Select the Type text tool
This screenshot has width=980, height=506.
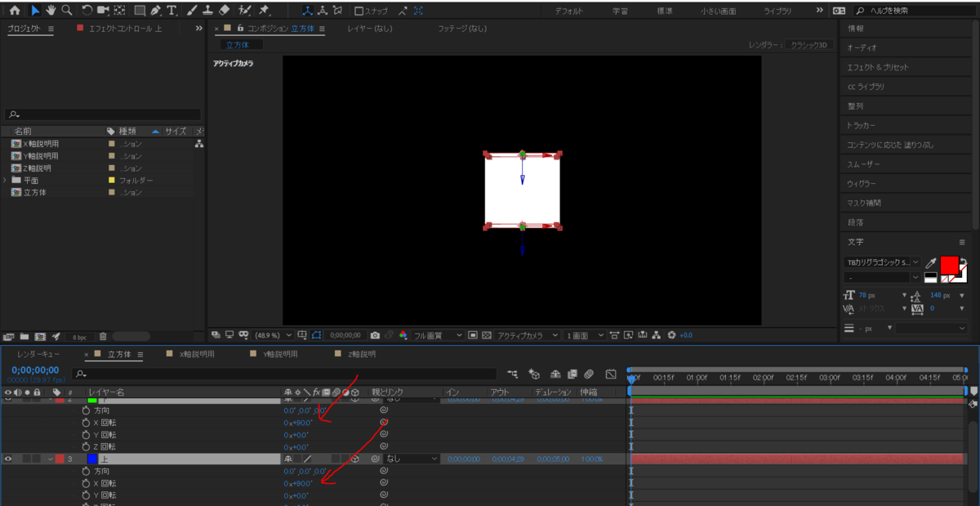[x=171, y=11]
